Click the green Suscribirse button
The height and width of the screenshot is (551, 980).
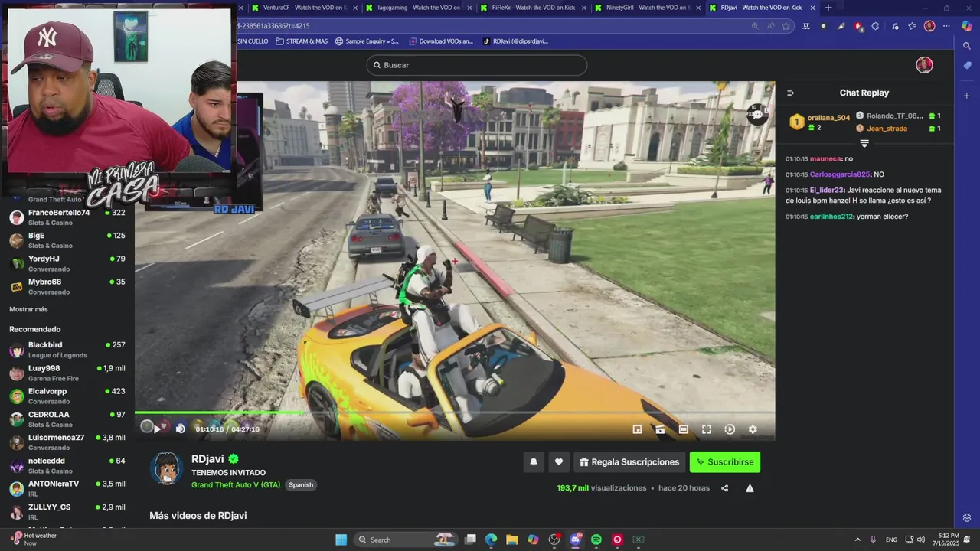coord(725,461)
